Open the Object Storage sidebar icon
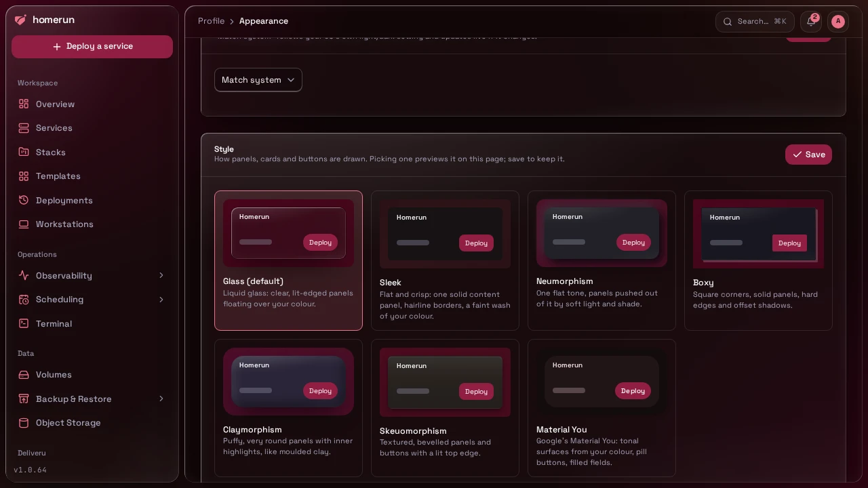Screen dimensions: 868x488 24,423
